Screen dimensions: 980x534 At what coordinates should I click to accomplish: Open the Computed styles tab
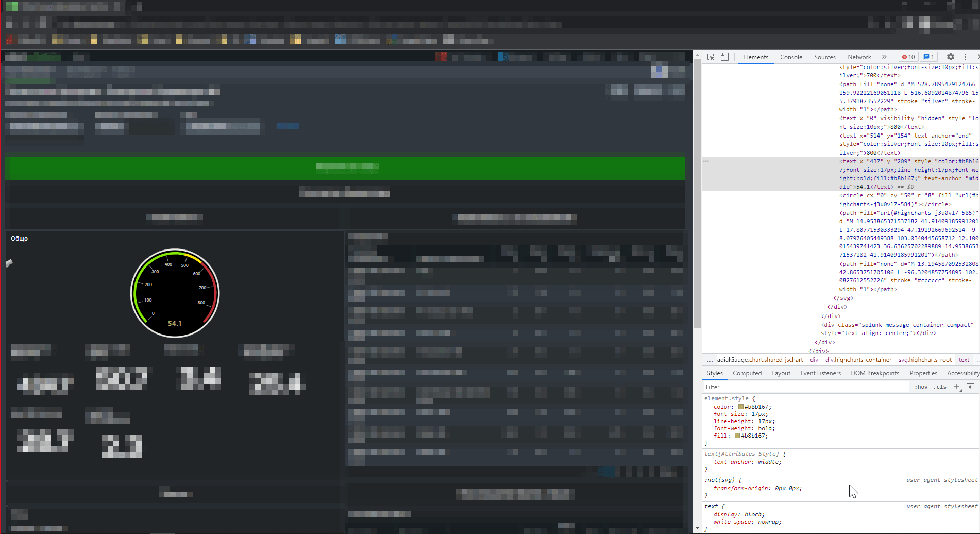pos(747,373)
